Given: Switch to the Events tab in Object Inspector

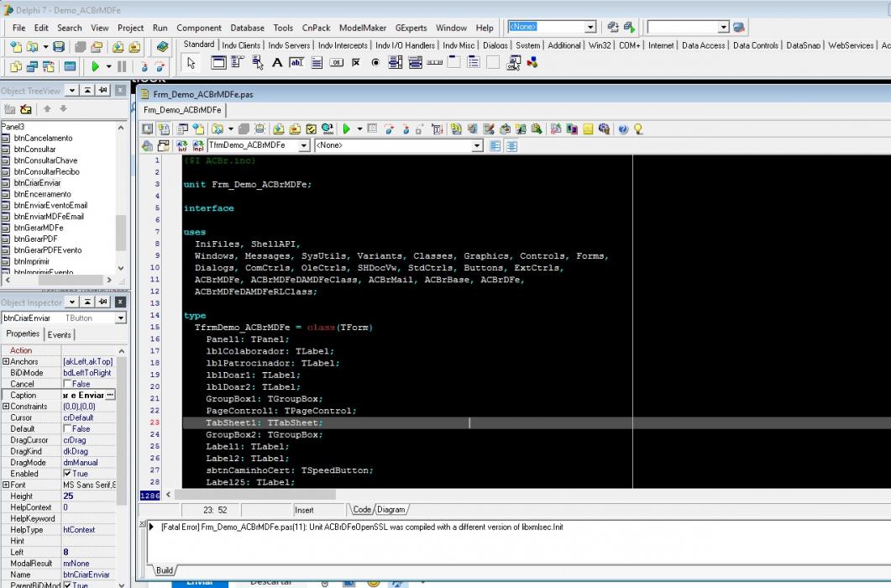Looking at the screenshot, I should [x=59, y=335].
